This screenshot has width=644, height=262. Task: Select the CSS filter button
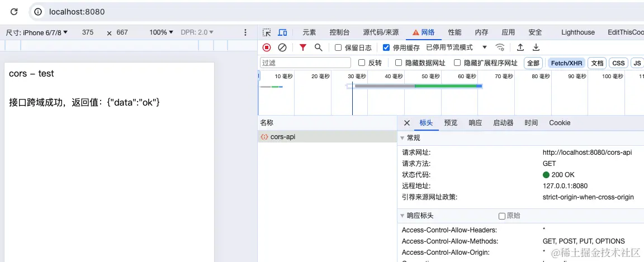coord(618,63)
